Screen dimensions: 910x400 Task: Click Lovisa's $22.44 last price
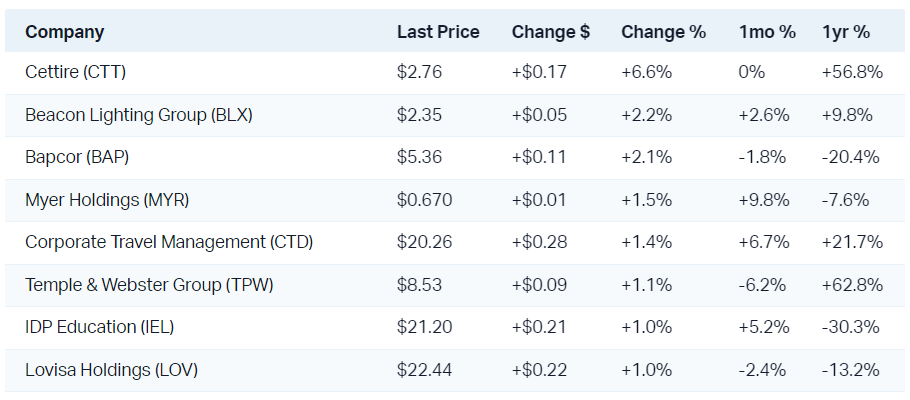(424, 370)
